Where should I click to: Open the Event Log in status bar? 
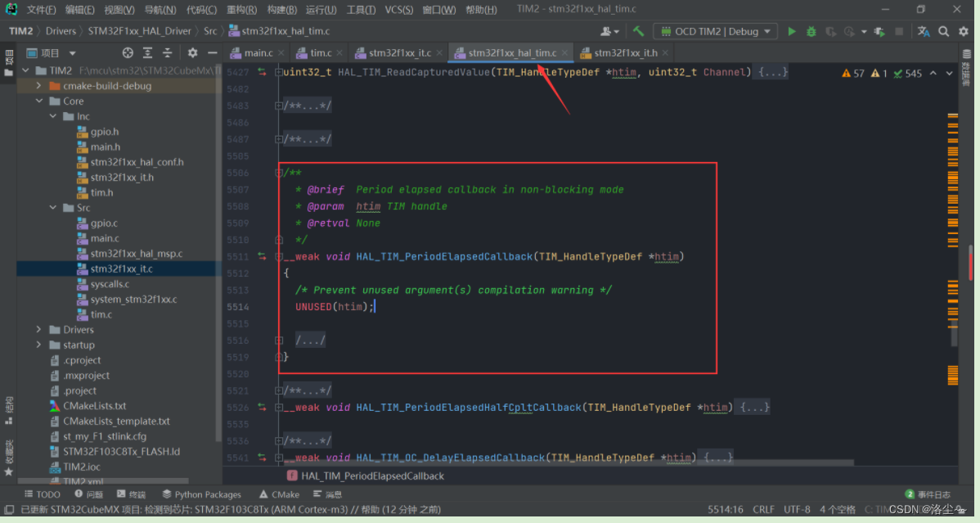928,494
